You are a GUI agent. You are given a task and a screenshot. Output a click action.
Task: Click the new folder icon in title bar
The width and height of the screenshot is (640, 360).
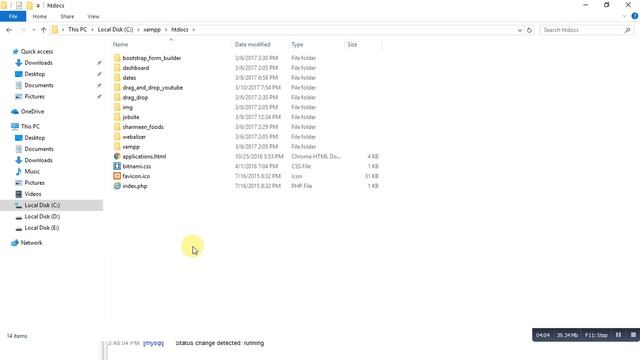pyautogui.click(x=29, y=5)
